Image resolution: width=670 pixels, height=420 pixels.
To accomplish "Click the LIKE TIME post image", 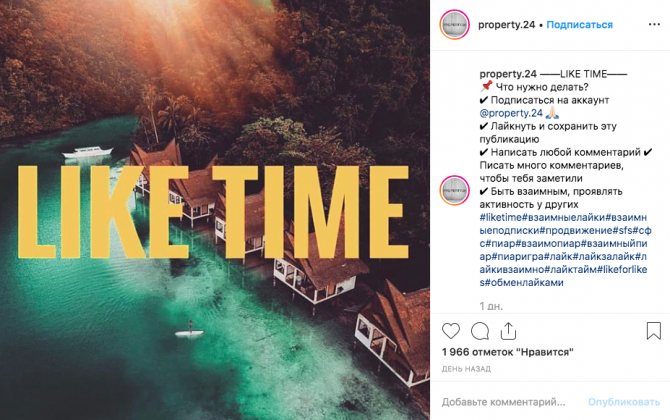I will pos(215,210).
